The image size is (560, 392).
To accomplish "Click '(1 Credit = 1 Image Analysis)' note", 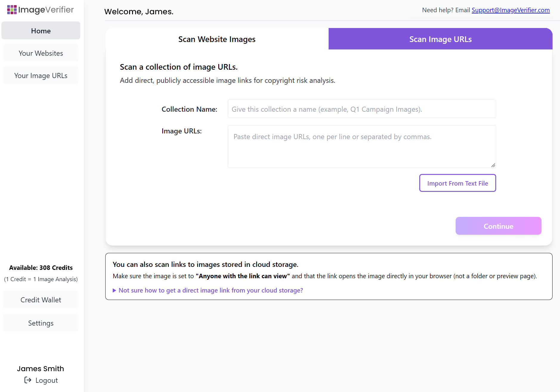I will 41,279.
